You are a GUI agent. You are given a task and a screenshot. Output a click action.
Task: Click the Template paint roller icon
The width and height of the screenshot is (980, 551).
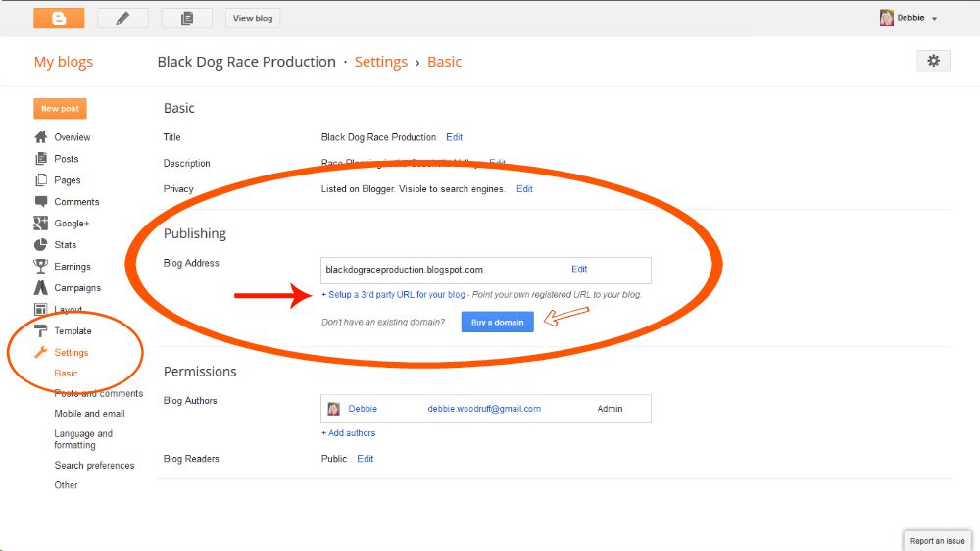pyautogui.click(x=40, y=330)
